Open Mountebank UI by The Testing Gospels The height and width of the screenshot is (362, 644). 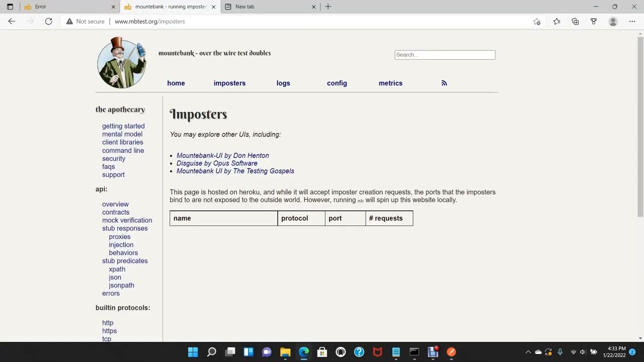235,171
